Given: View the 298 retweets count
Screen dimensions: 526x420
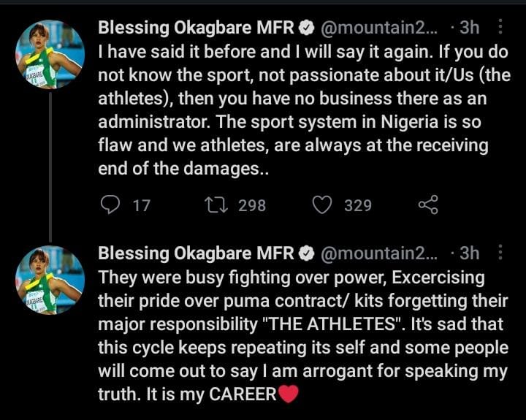Looking at the screenshot, I should (252, 205).
